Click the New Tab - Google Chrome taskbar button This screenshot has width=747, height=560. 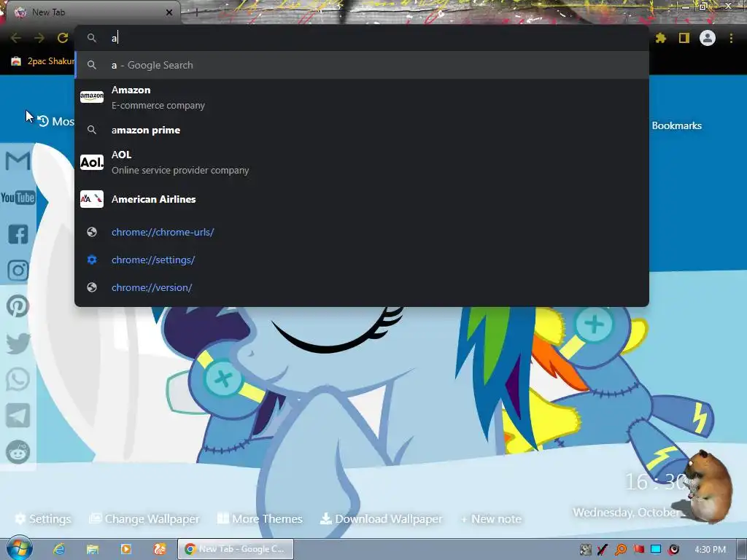pos(236,549)
